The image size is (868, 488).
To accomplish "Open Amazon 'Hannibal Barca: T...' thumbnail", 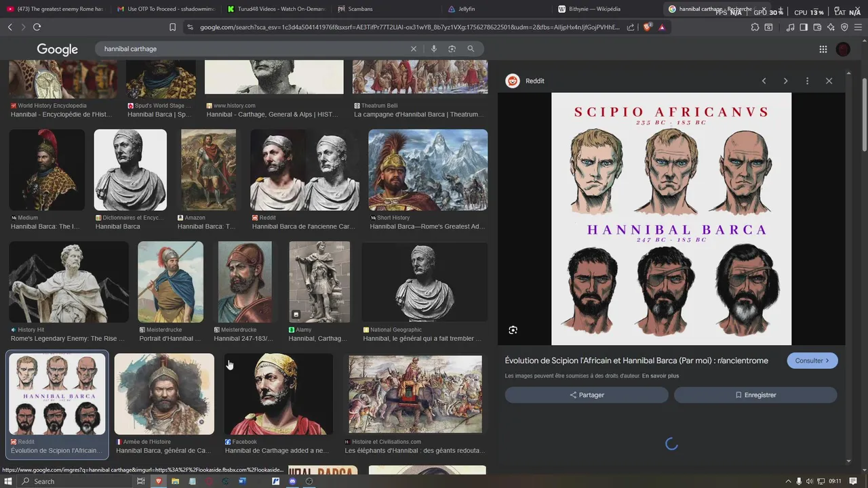I will click(208, 170).
